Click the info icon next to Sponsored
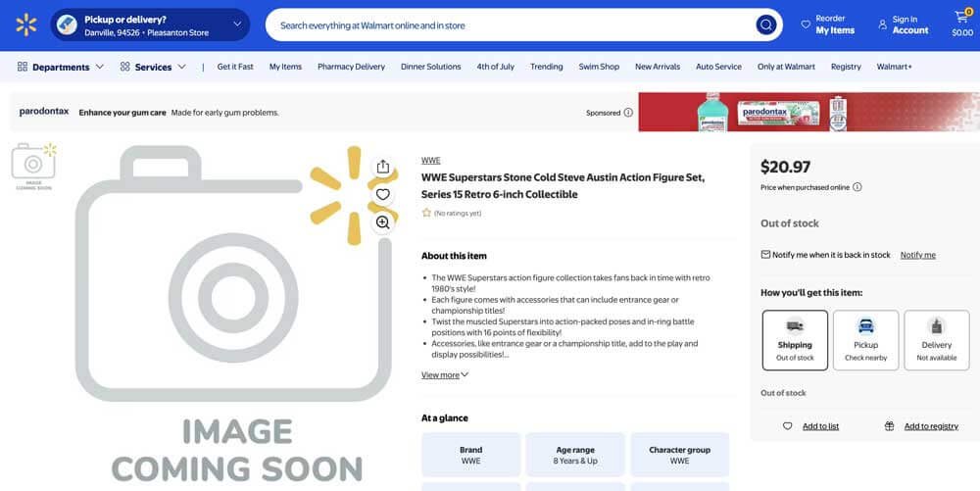 628,113
